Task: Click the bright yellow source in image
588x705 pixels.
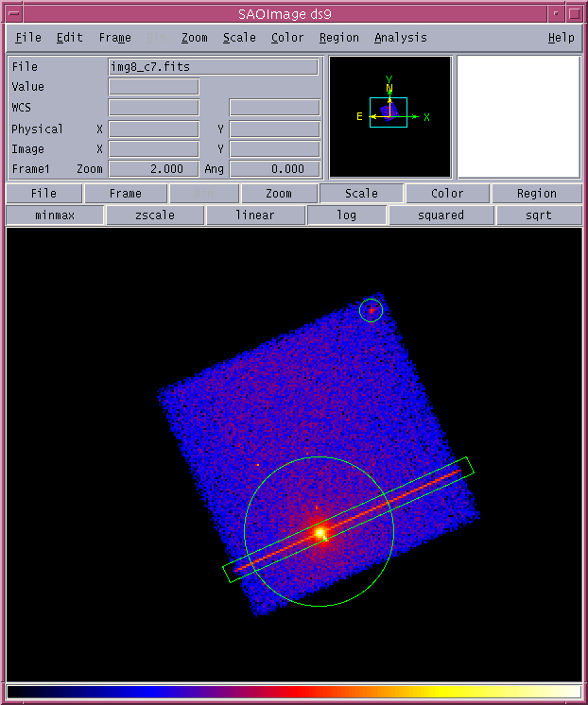Action: point(320,534)
